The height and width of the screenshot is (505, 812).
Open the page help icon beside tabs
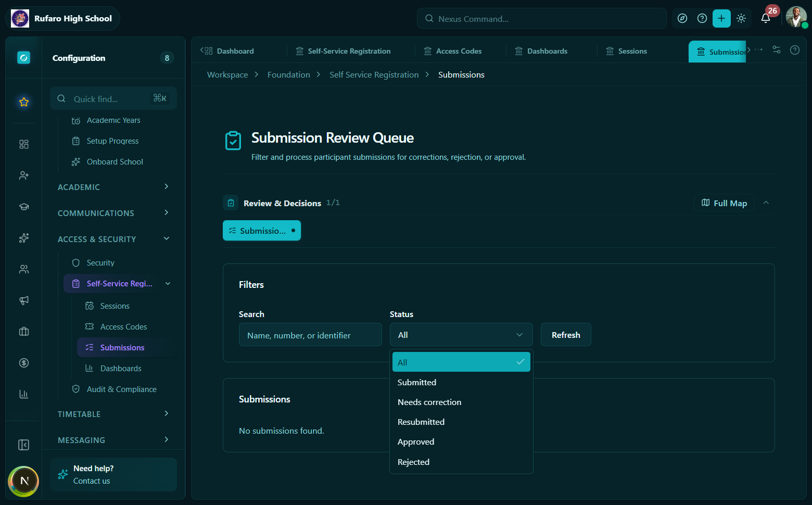click(795, 50)
